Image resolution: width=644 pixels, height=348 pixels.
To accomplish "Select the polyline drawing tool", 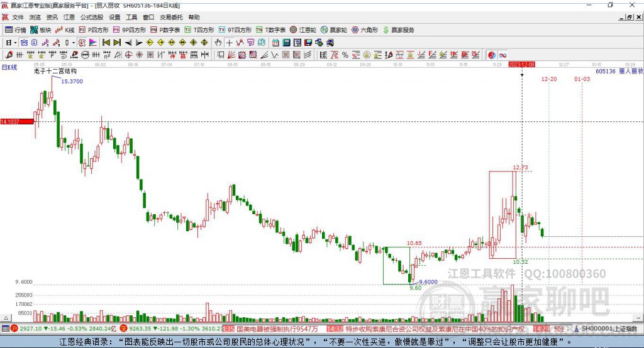I will (240, 43).
